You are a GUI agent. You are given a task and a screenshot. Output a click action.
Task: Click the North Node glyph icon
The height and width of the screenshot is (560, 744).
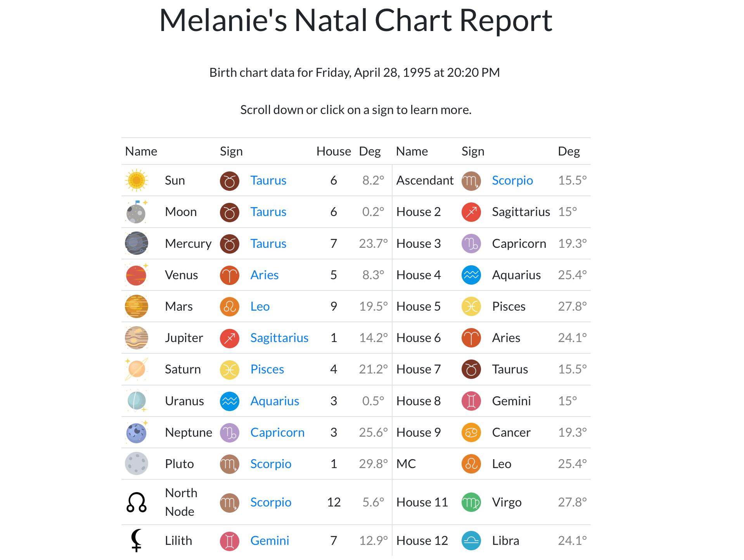[x=137, y=502]
